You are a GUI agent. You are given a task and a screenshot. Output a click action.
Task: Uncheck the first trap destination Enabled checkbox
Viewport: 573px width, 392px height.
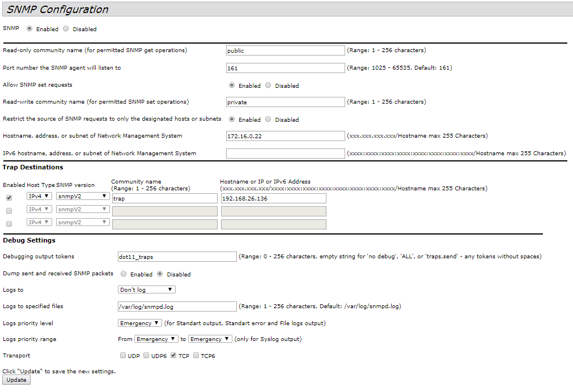point(9,198)
